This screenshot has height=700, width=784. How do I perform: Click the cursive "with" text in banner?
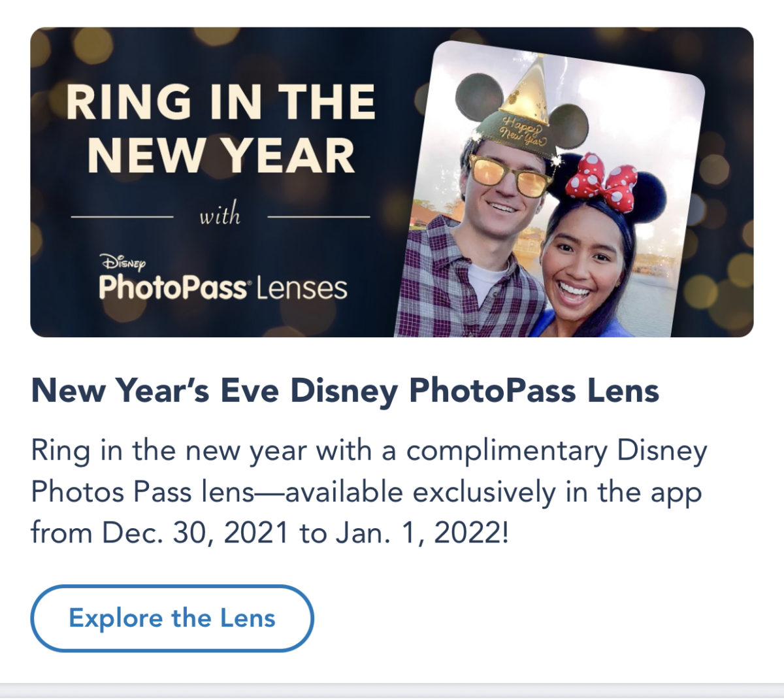[220, 216]
